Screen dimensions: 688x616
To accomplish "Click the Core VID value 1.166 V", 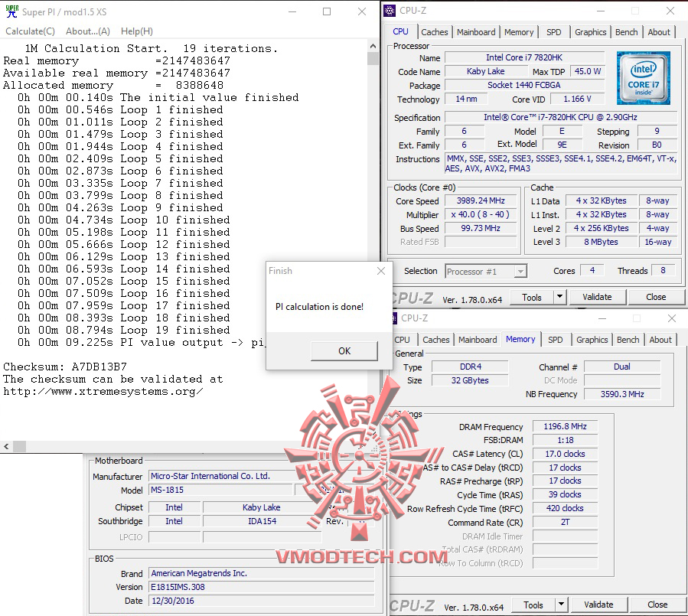I will [x=578, y=99].
